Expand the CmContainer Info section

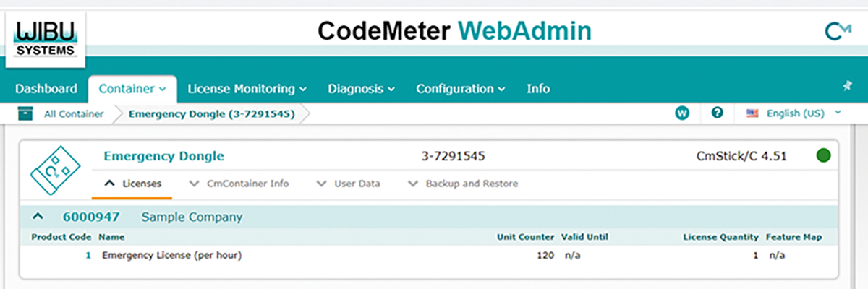(x=238, y=184)
